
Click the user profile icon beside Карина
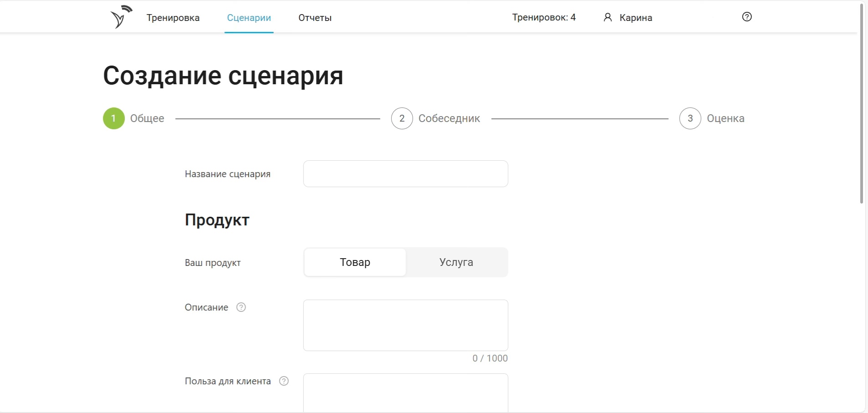(x=607, y=17)
